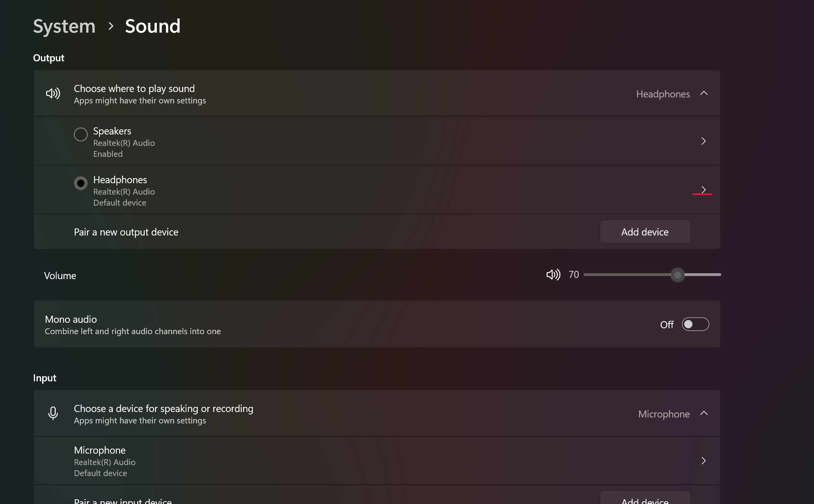The width and height of the screenshot is (814, 504).
Task: Open Headphones properties via its chevron arrow
Action: pos(704,190)
